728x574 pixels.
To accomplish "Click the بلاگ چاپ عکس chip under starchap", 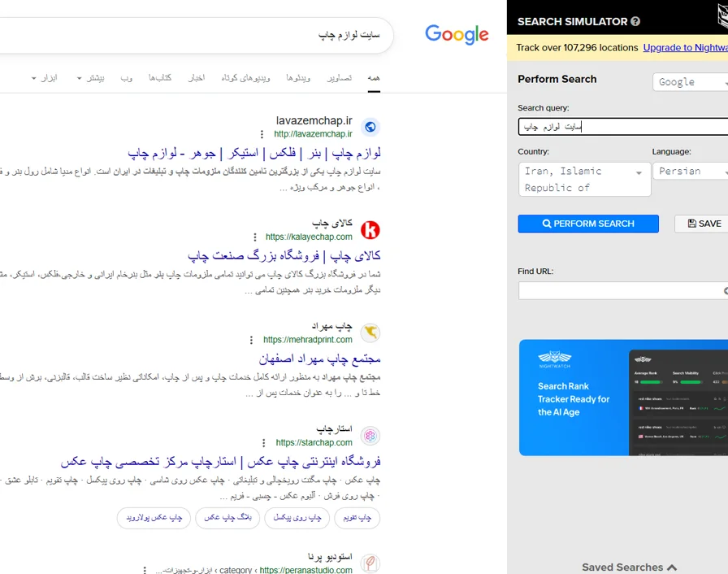I will pos(227,518).
